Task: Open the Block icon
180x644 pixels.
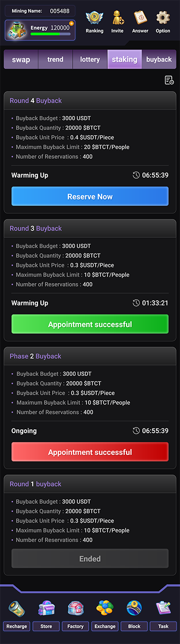Action: pos(134,608)
